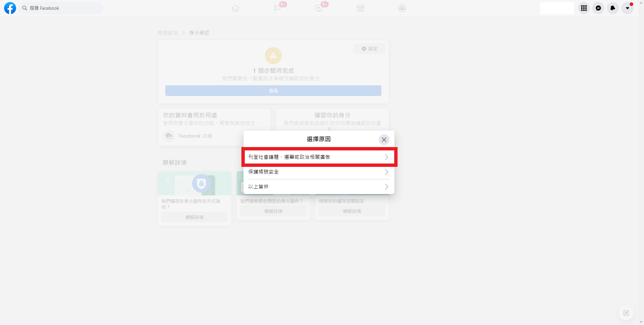Click Facebook 功能 icon
The height and width of the screenshot is (325, 644).
tap(169, 136)
